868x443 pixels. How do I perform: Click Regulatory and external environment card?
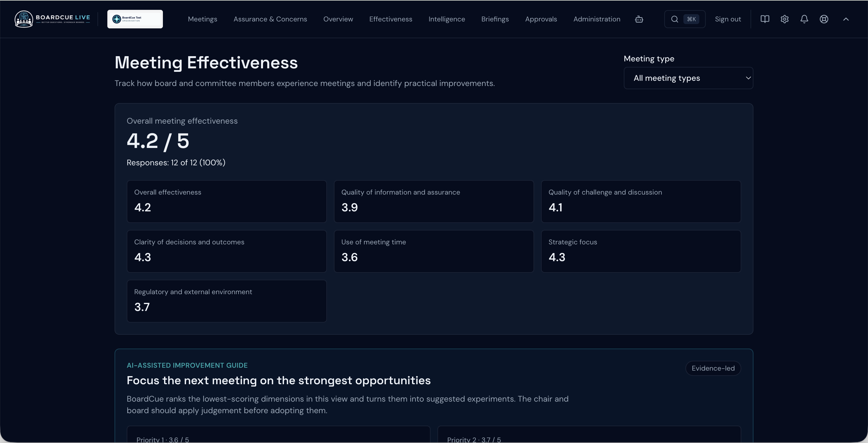(227, 301)
